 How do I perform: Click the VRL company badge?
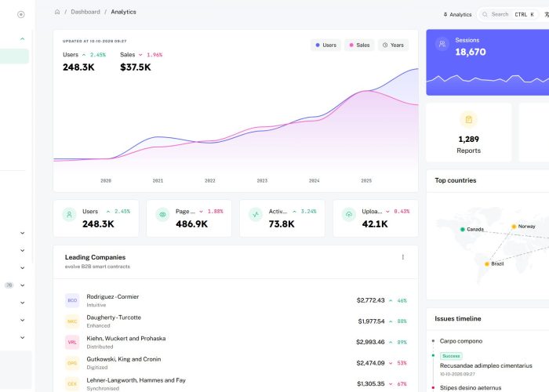[x=72, y=342]
